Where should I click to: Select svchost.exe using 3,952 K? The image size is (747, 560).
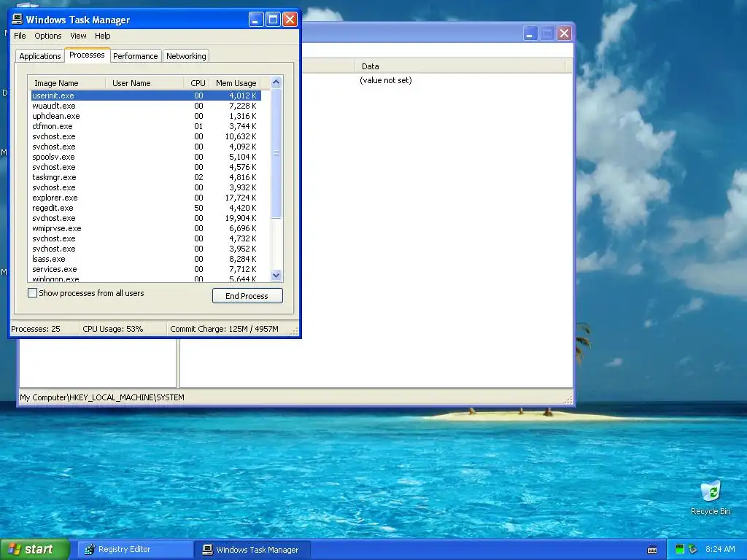[x=146, y=249]
